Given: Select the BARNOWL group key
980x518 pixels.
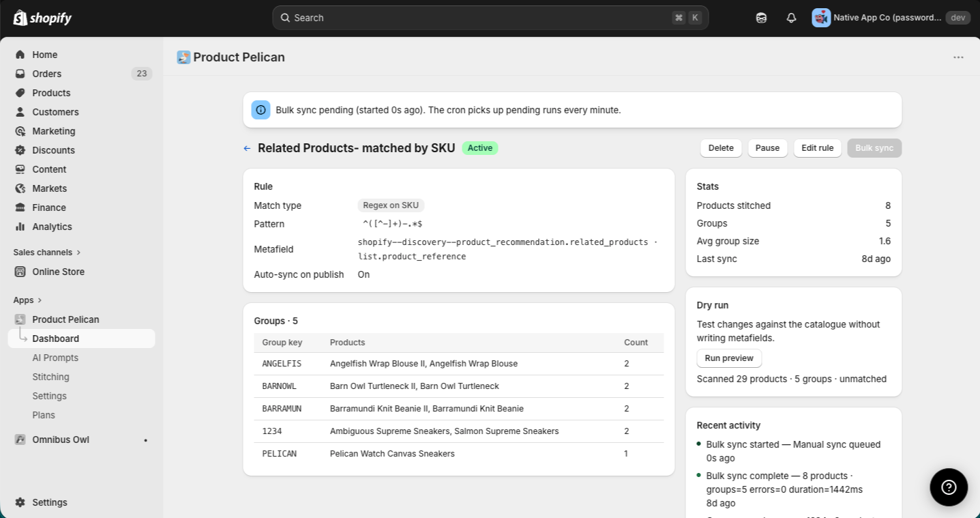Looking at the screenshot, I should pos(280,386).
